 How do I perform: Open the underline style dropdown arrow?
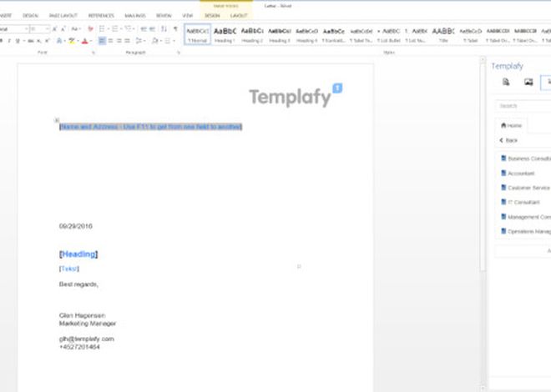23,41
